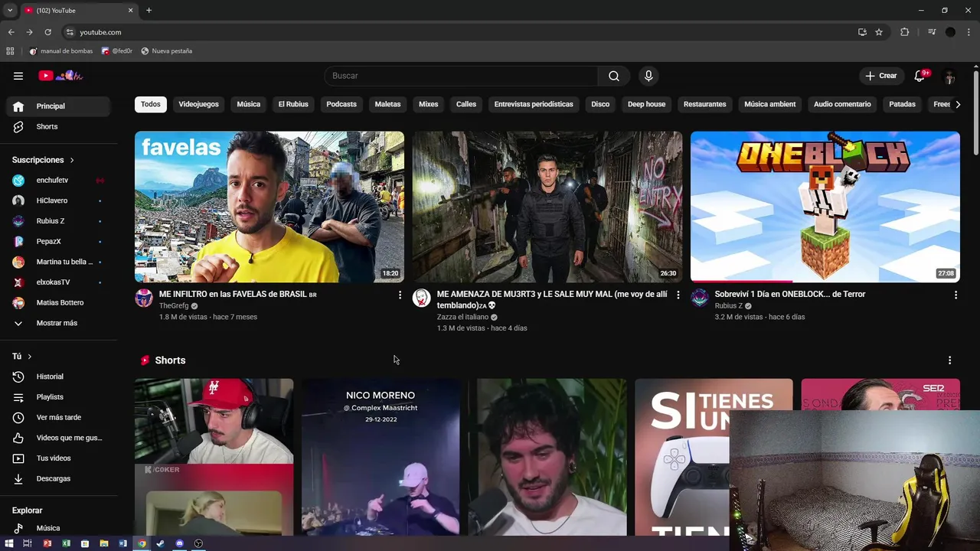Open HiClavero subscription channel

pos(58,201)
